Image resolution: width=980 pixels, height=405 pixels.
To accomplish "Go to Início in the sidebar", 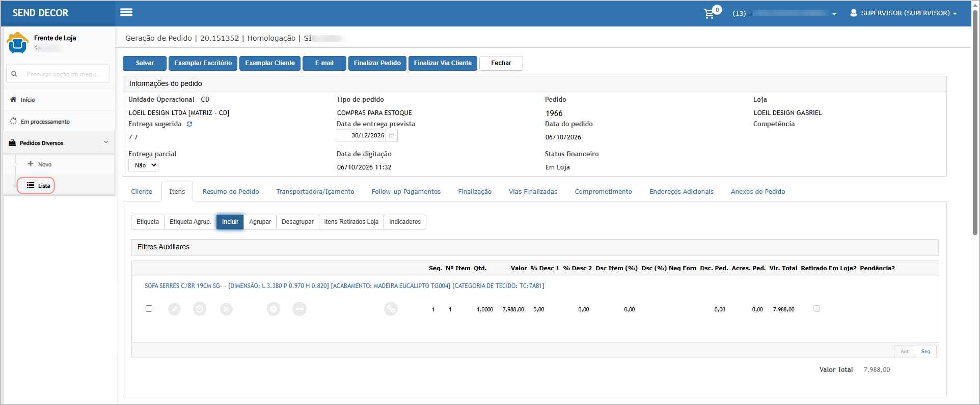I will 28,100.
